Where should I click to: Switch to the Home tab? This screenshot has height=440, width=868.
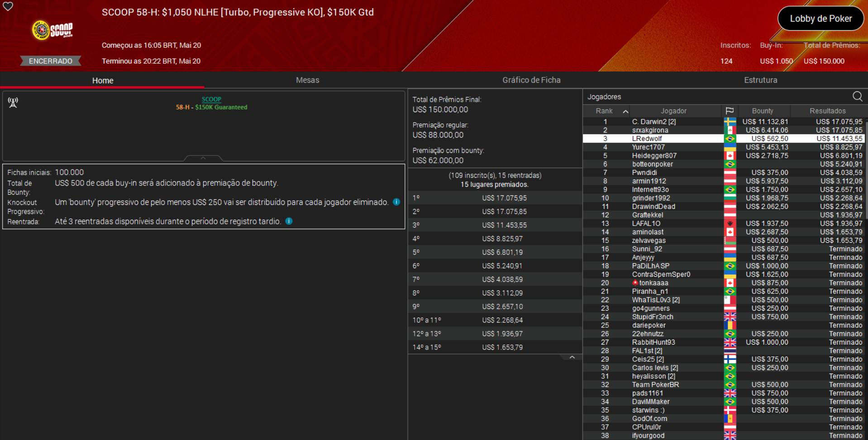[x=103, y=80]
